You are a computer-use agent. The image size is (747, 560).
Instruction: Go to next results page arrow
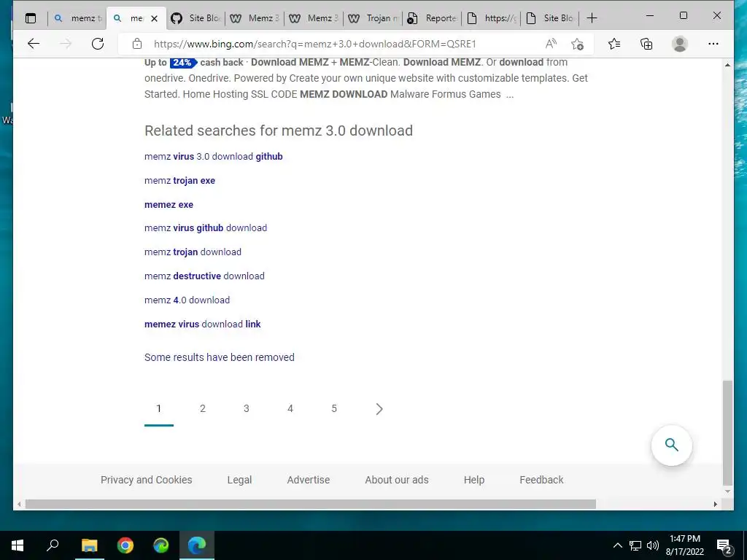pyautogui.click(x=379, y=409)
